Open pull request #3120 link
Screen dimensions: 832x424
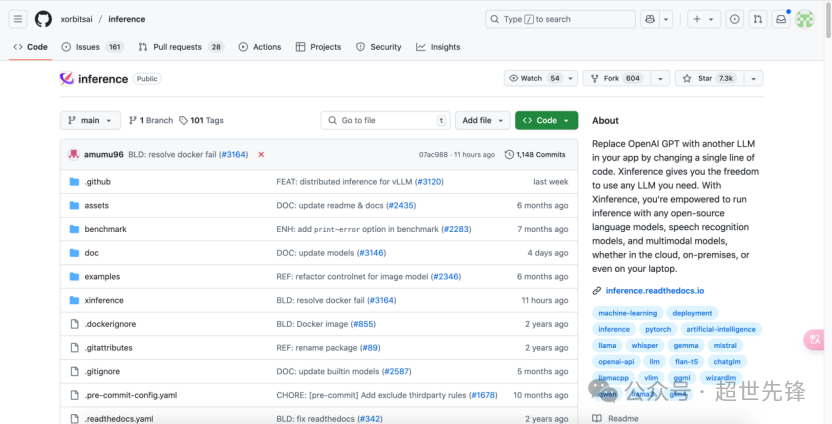429,181
